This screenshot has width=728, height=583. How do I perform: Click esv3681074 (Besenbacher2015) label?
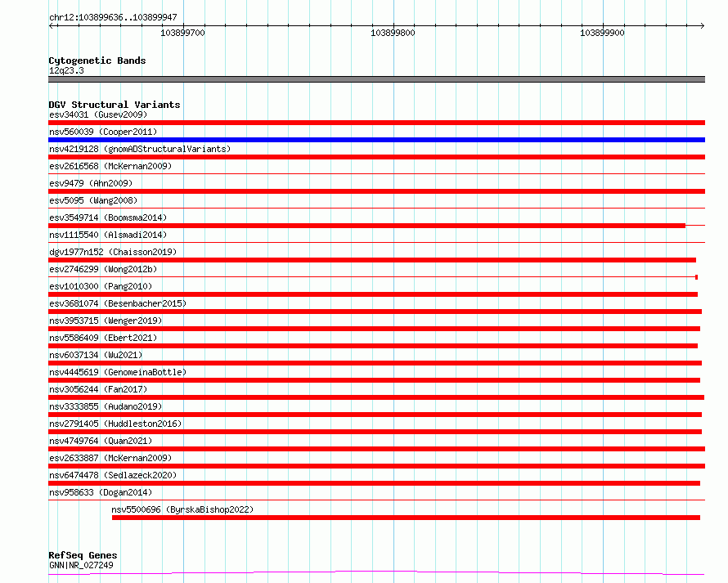tap(118, 303)
